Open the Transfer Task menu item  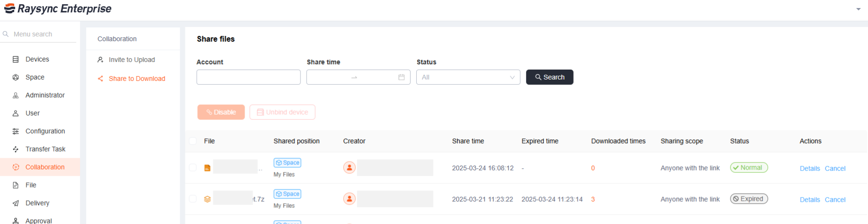pyautogui.click(x=40, y=149)
